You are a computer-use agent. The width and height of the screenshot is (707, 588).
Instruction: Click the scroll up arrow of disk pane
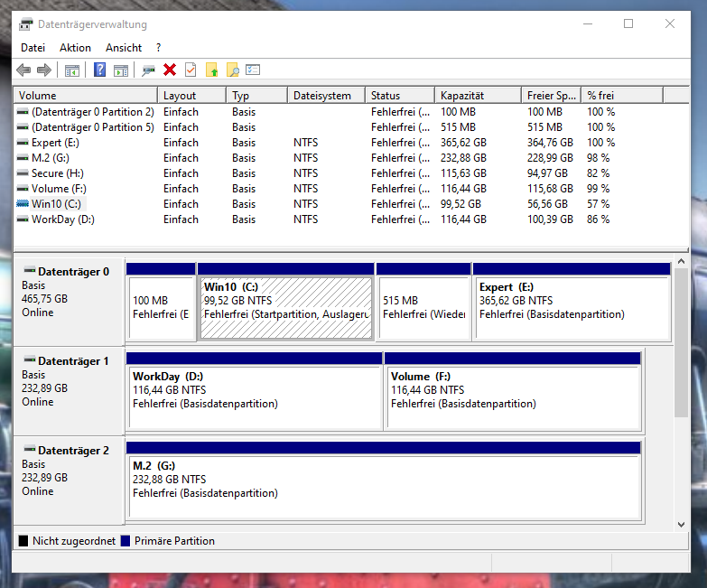[682, 262]
